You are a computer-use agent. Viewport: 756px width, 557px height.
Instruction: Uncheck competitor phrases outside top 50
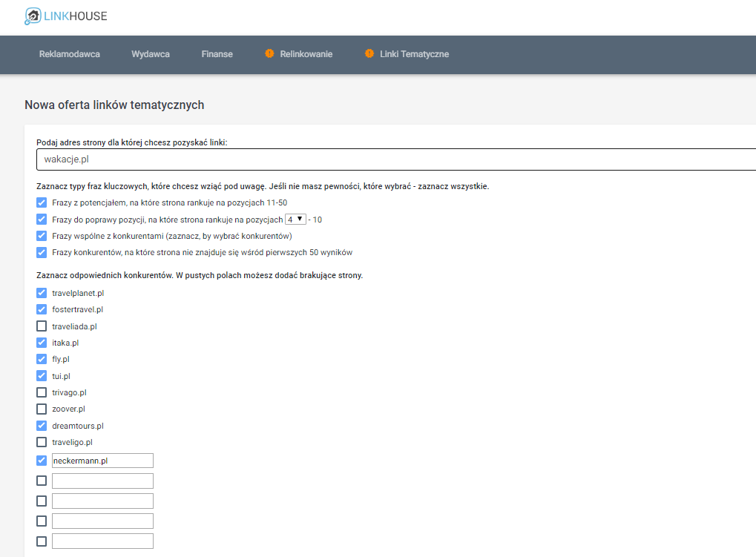[42, 252]
